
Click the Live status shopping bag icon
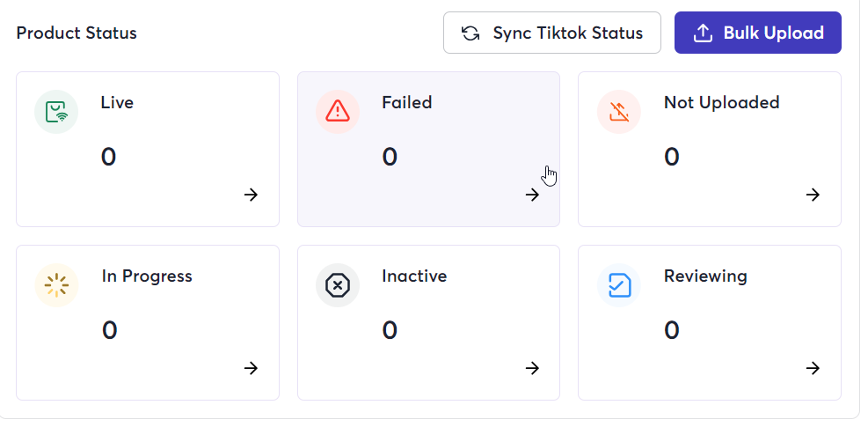pos(56,112)
